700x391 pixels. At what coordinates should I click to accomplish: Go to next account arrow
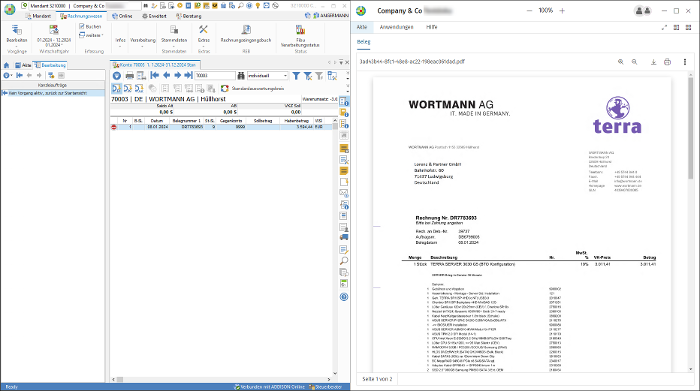(177, 75)
